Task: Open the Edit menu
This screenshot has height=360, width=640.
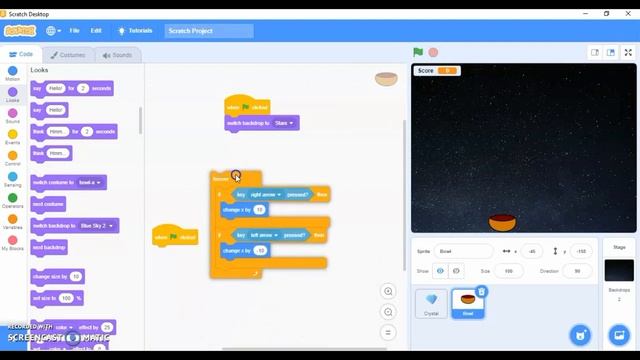Action: point(96,31)
